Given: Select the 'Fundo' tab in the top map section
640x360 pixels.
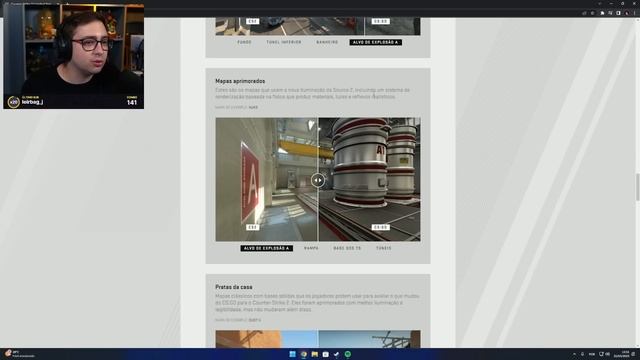Looking at the screenshot, I should (x=244, y=42).
